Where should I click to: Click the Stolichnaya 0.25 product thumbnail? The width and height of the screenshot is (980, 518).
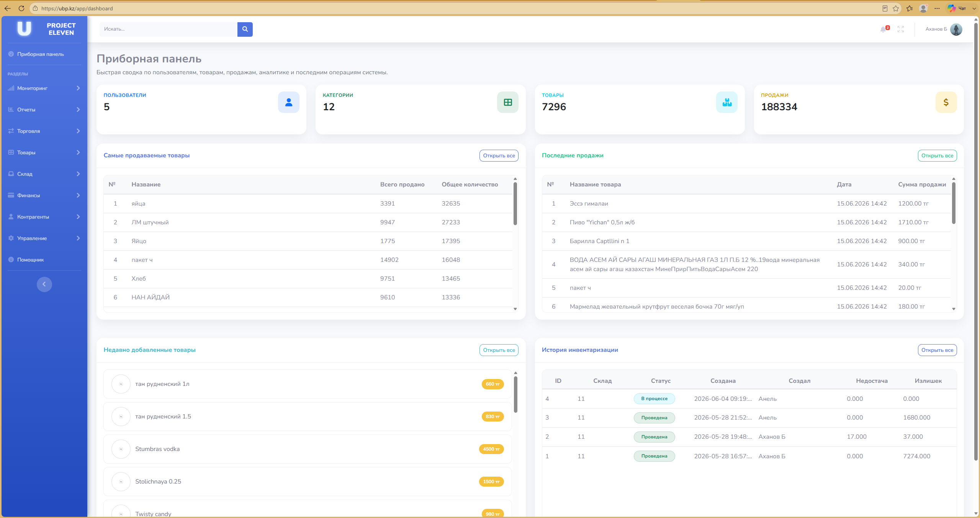(x=121, y=482)
